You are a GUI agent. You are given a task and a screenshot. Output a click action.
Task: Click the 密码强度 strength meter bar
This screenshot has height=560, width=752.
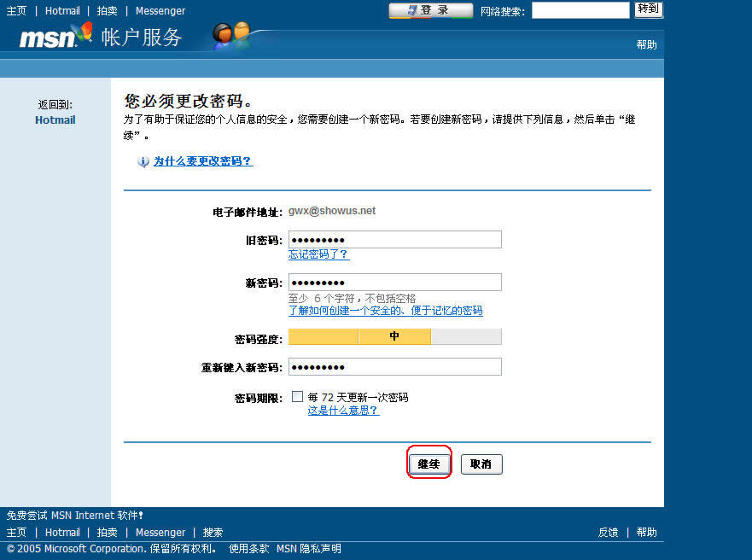click(394, 336)
